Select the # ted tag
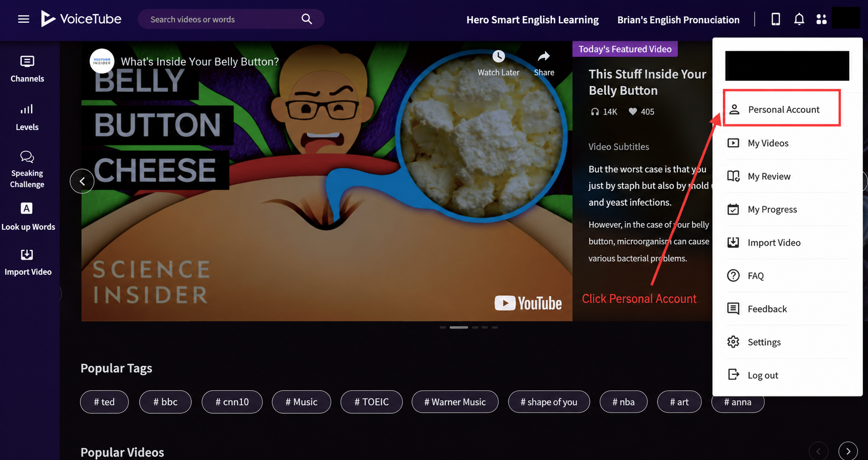 (x=104, y=402)
